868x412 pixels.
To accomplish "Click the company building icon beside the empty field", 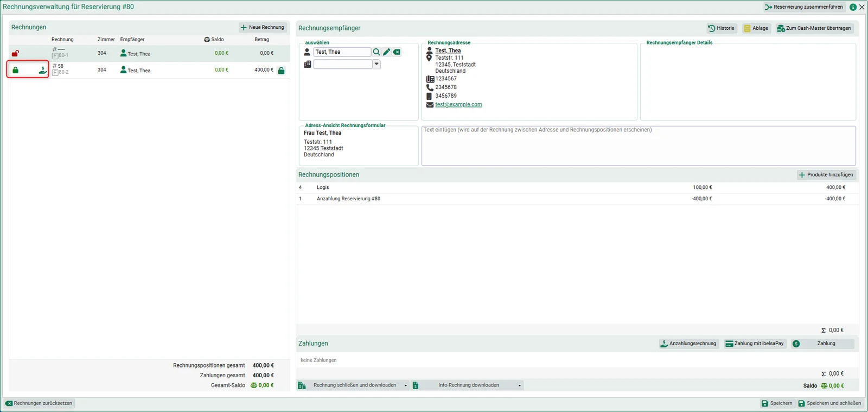I will pyautogui.click(x=307, y=64).
